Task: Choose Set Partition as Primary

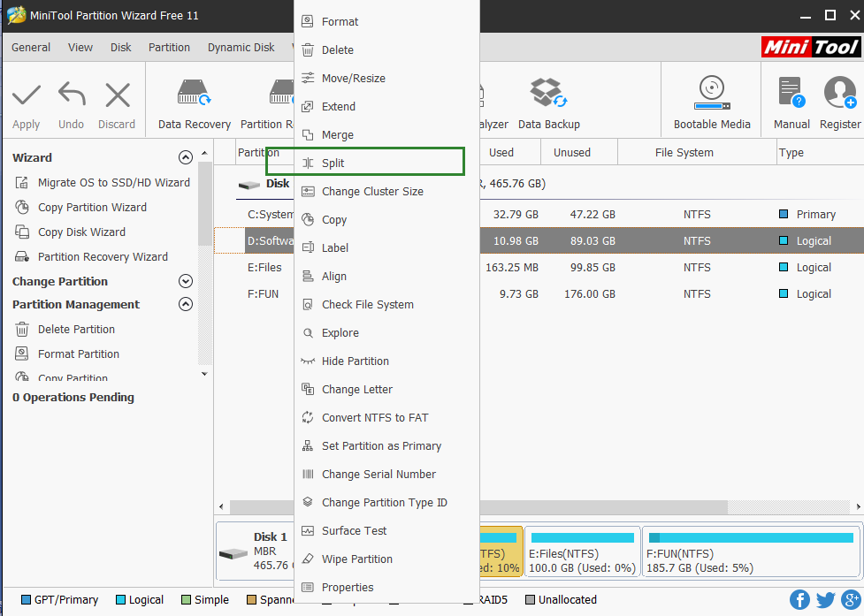Action: click(x=386, y=446)
